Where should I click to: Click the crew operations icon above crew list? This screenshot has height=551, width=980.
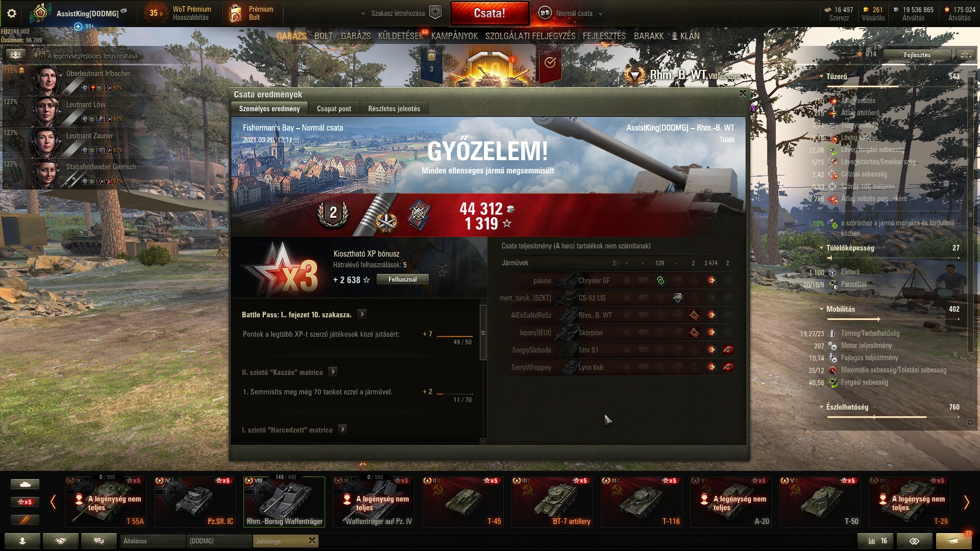point(16,55)
